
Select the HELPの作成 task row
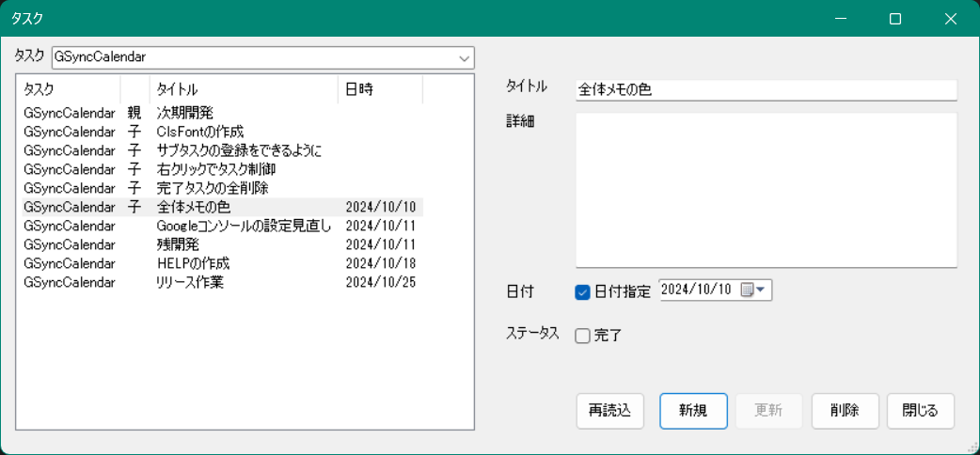pyautogui.click(x=193, y=263)
